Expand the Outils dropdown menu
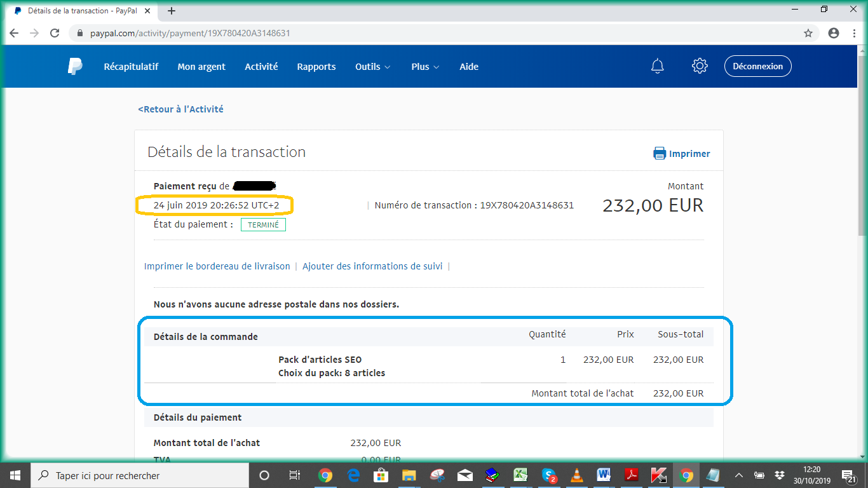The height and width of the screenshot is (488, 868). tap(372, 67)
